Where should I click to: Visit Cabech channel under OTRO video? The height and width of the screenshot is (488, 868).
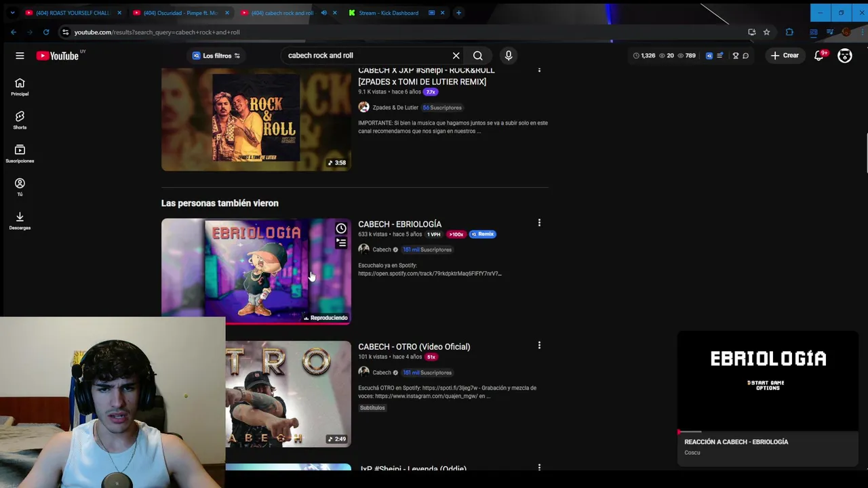click(382, 373)
